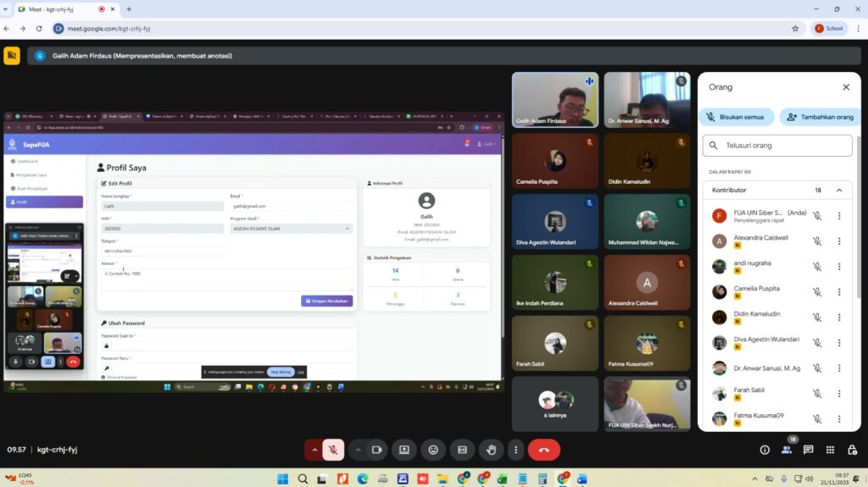Toggle the camera on or off

[377, 450]
